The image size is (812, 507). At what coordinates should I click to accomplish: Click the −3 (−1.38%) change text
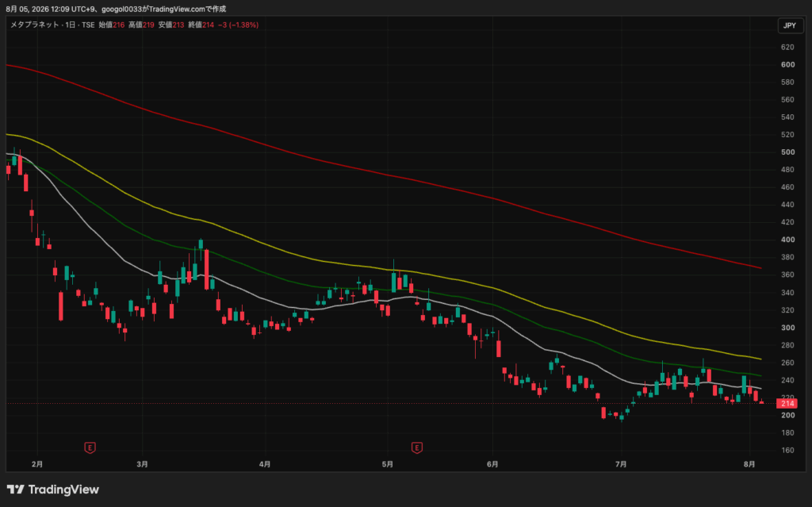(238, 25)
